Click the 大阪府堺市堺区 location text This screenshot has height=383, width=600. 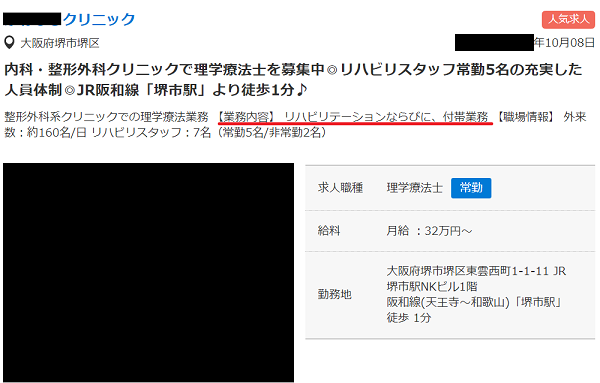point(60,43)
